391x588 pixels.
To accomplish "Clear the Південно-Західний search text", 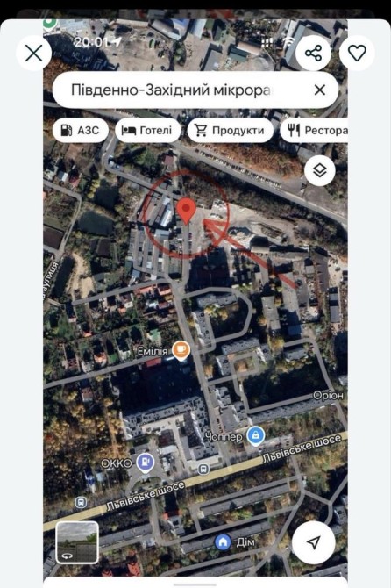I will 319,90.
